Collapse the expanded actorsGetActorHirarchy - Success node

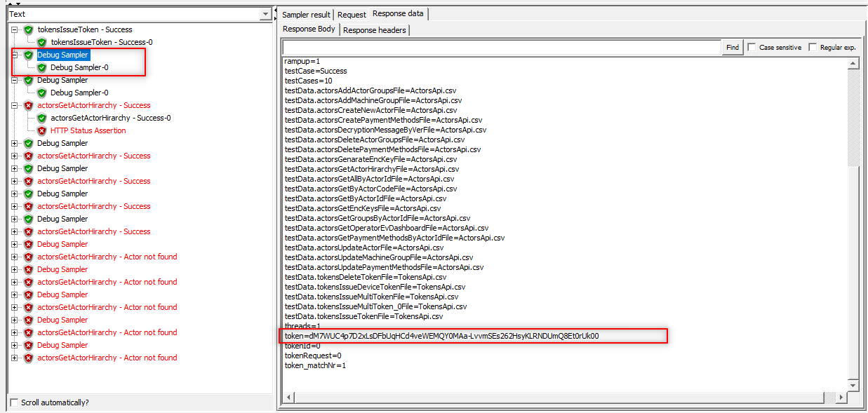15,105
